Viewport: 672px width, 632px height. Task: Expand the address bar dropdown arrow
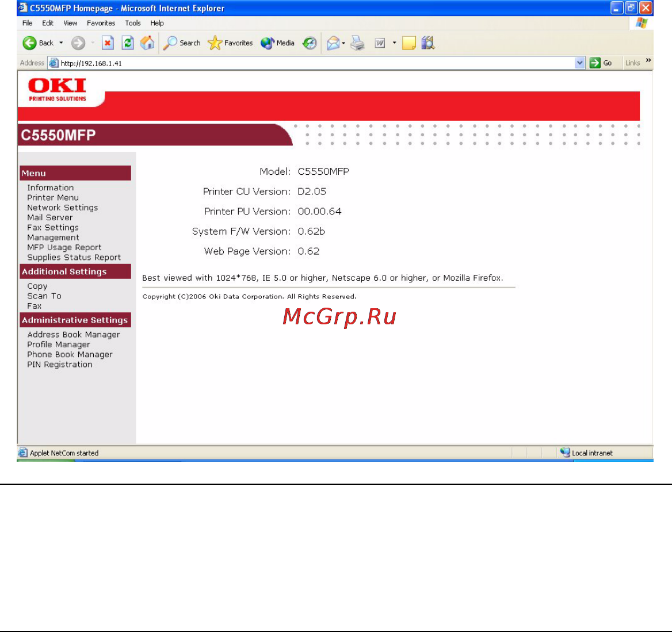click(579, 63)
